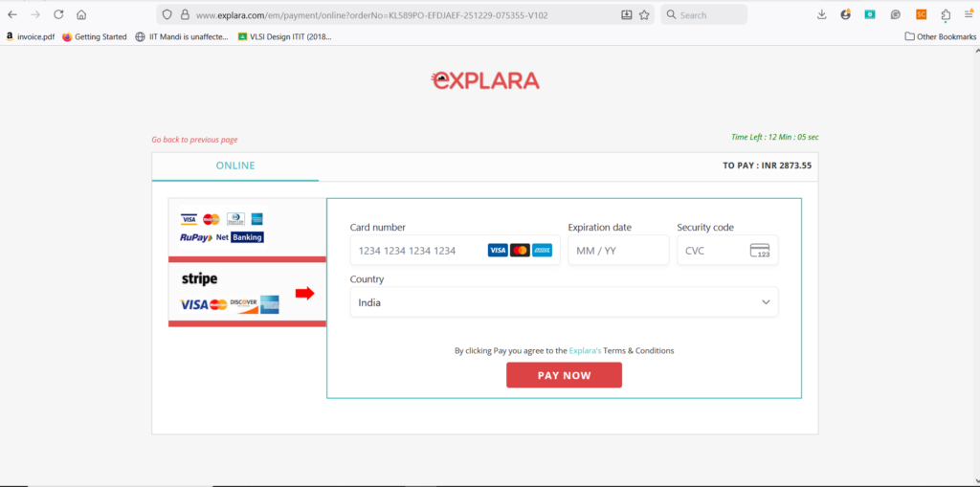Open the Explara's Terms & Conditions link

(x=621, y=351)
